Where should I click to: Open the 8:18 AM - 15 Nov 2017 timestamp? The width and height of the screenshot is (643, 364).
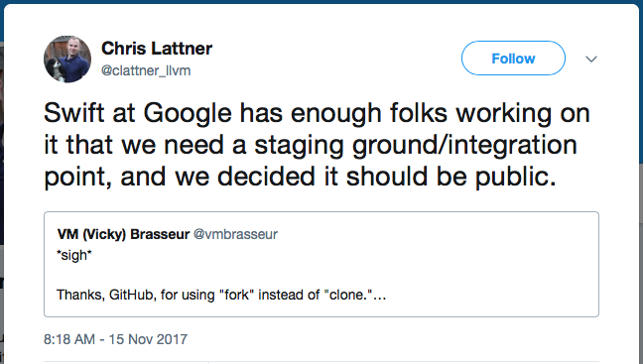click(x=116, y=339)
